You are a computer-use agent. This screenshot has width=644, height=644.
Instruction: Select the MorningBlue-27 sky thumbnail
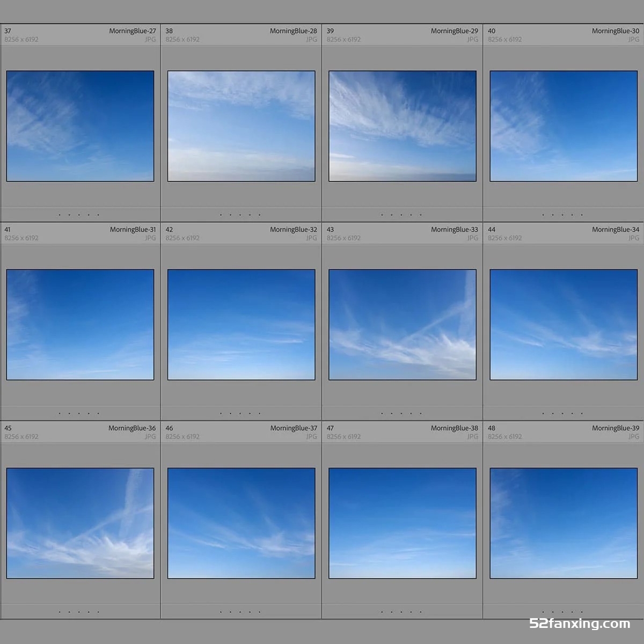(80, 126)
